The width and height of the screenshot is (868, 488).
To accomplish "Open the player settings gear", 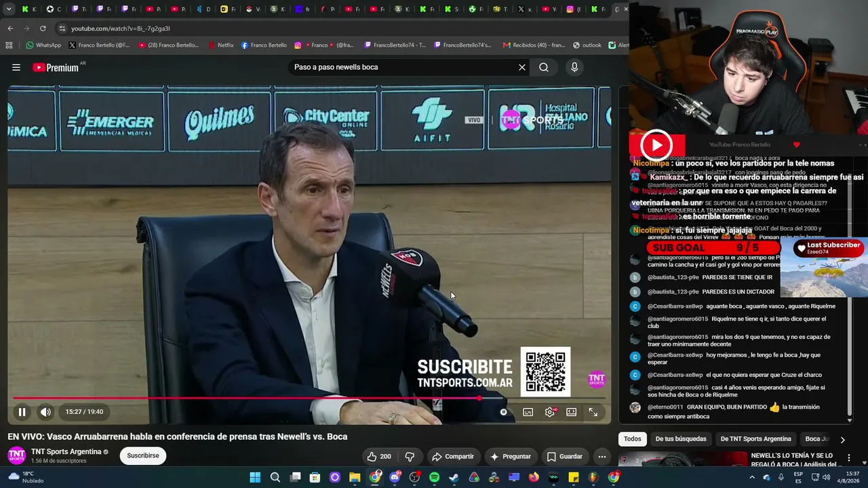I will pos(550,411).
